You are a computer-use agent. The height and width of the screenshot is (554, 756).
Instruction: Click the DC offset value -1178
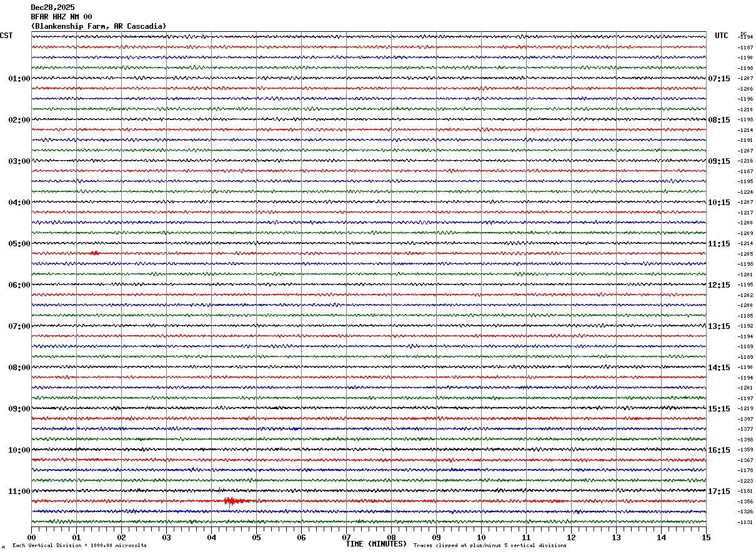click(745, 470)
